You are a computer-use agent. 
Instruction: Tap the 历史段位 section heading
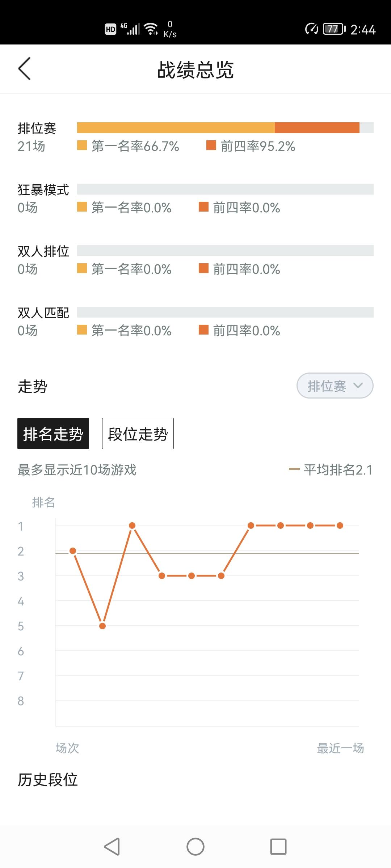(x=48, y=780)
